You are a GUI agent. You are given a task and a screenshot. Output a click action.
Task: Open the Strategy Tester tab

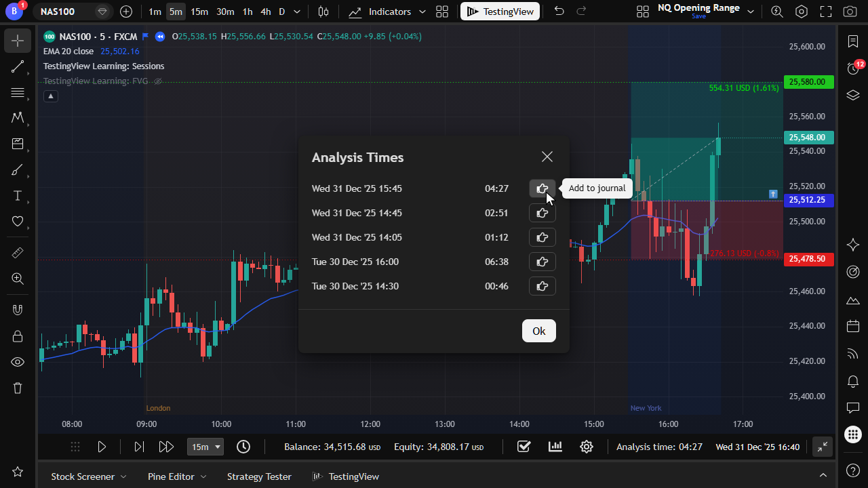259,476
